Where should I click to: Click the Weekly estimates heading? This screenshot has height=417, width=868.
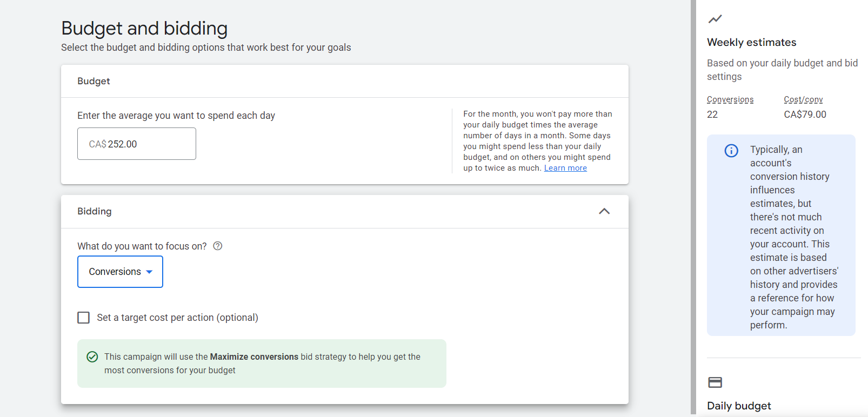751,42
